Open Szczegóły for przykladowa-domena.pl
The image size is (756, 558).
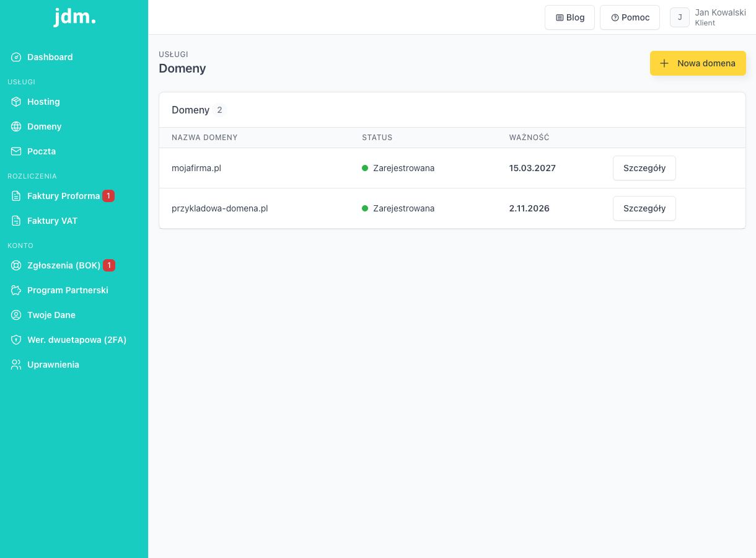(x=644, y=208)
